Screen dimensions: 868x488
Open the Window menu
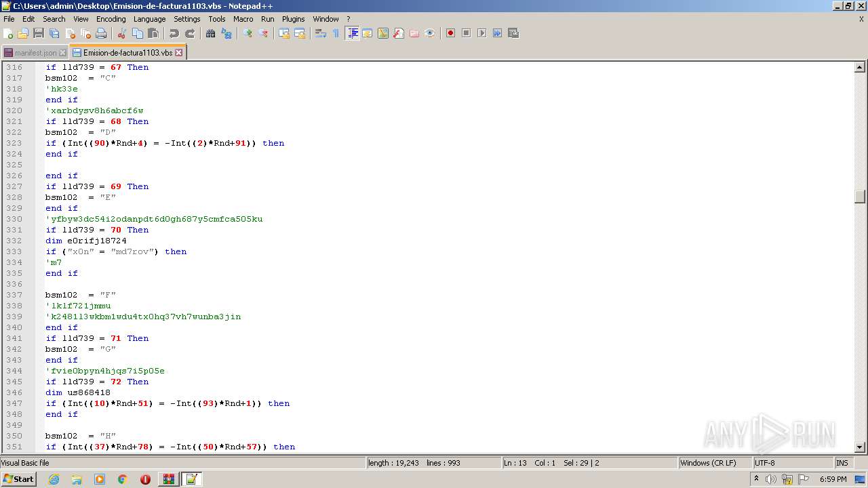coord(325,19)
